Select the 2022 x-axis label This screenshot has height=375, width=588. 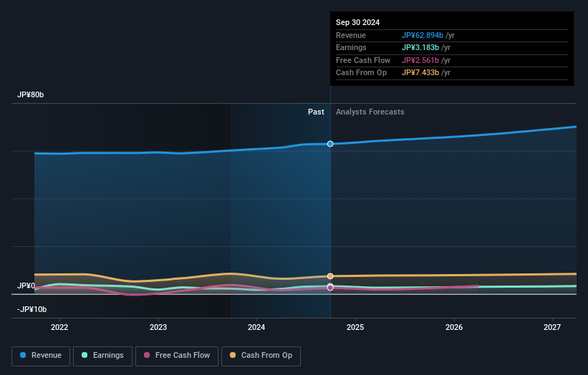point(59,327)
